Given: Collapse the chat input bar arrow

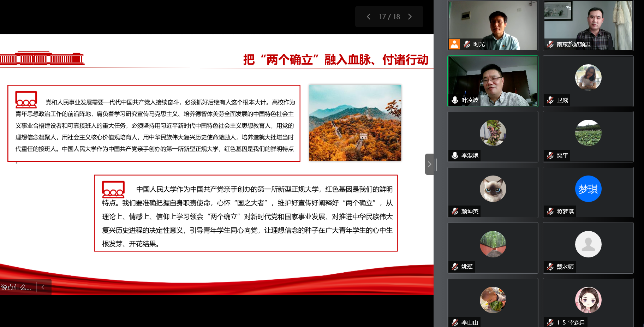Looking at the screenshot, I should pos(43,287).
